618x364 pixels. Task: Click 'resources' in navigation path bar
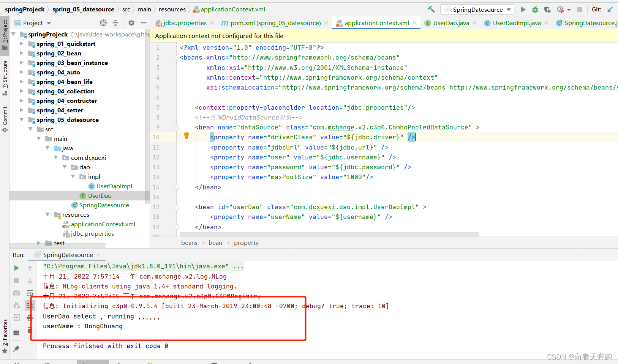click(172, 9)
